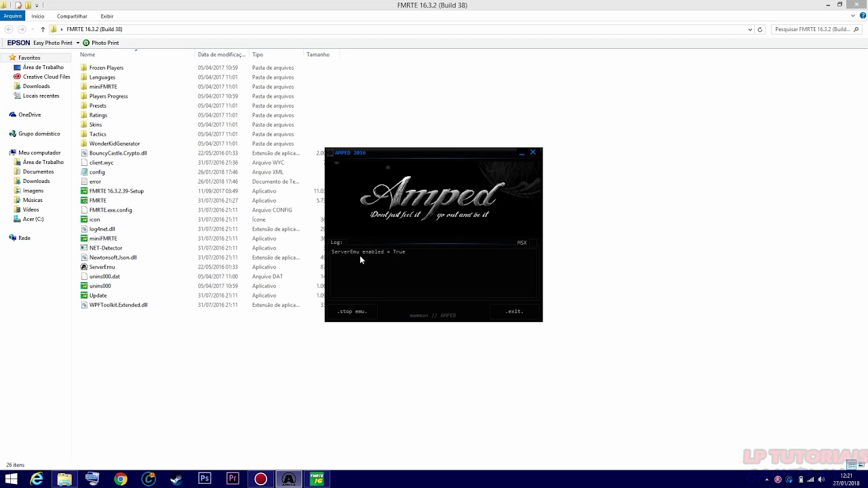
Task: Select the miniFMRTE folder
Action: click(102, 87)
